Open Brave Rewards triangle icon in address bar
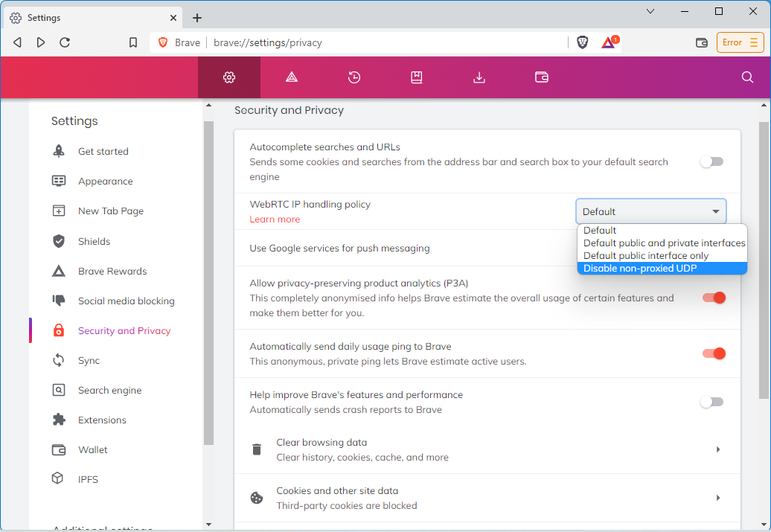Image resolution: width=771 pixels, height=532 pixels. pyautogui.click(x=608, y=42)
